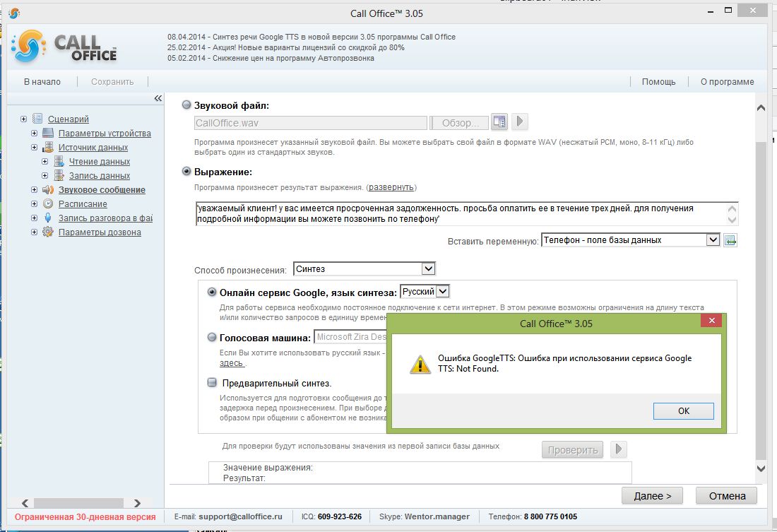The height and width of the screenshot is (532, 777).
Task: Open the Помощь menu
Action: point(658,82)
